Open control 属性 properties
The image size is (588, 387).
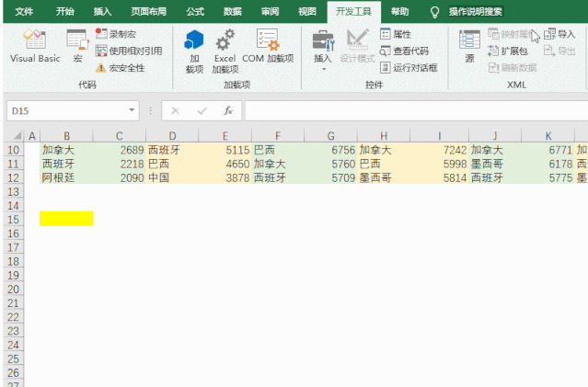tap(396, 34)
